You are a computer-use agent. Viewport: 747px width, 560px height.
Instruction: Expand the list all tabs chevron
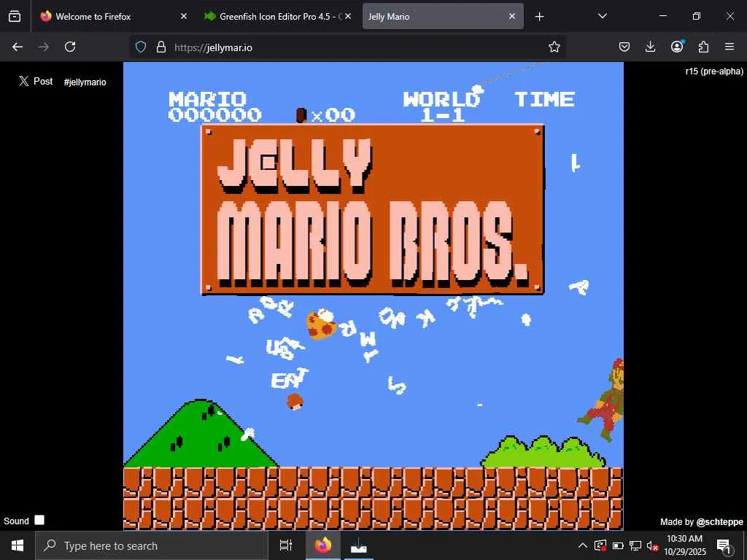(602, 16)
